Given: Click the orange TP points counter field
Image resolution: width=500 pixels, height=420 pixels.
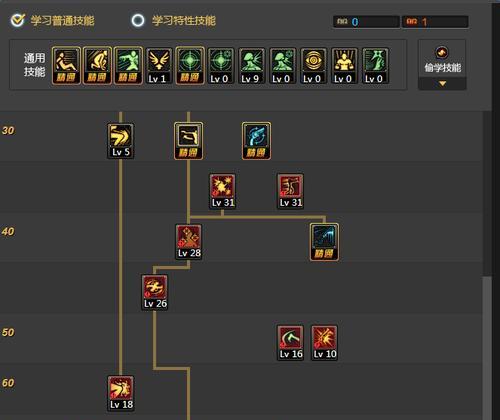Looking at the screenshot, I should pos(435,22).
